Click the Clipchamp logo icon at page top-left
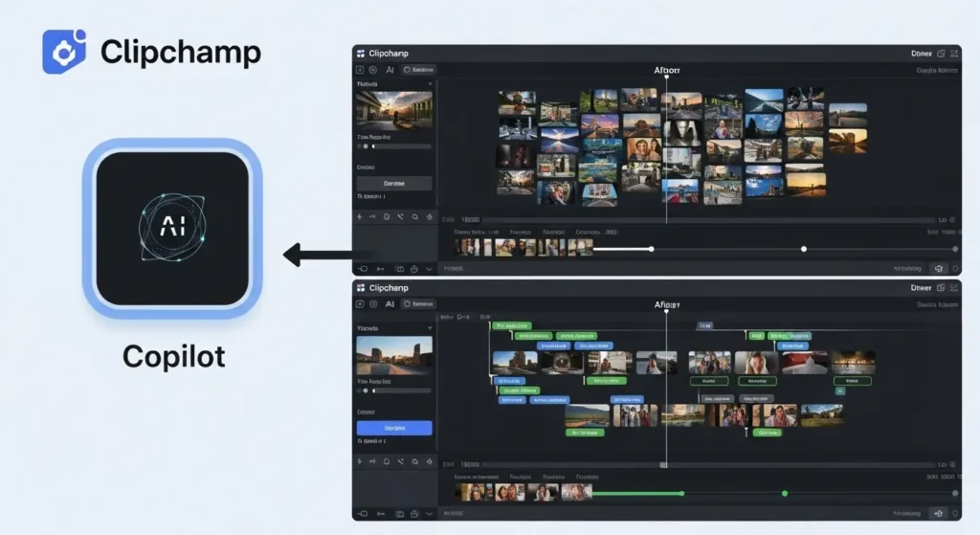The height and width of the screenshot is (535, 980). click(x=64, y=52)
